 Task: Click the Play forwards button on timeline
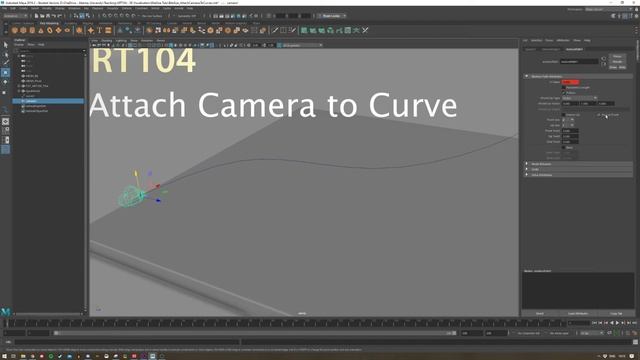[x=617, y=323]
